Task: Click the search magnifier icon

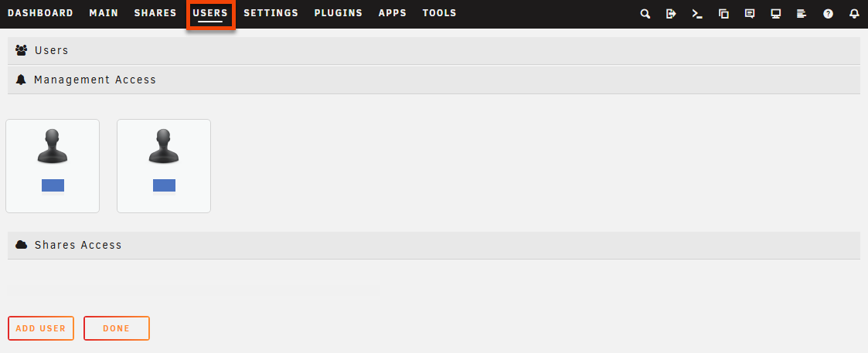Action: (x=645, y=14)
